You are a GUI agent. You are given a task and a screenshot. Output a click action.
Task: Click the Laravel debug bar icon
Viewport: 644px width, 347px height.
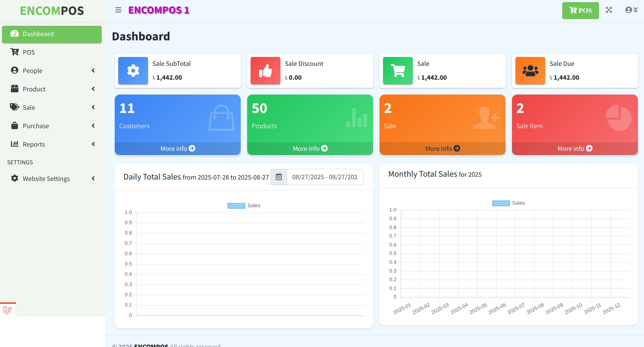tap(7, 310)
